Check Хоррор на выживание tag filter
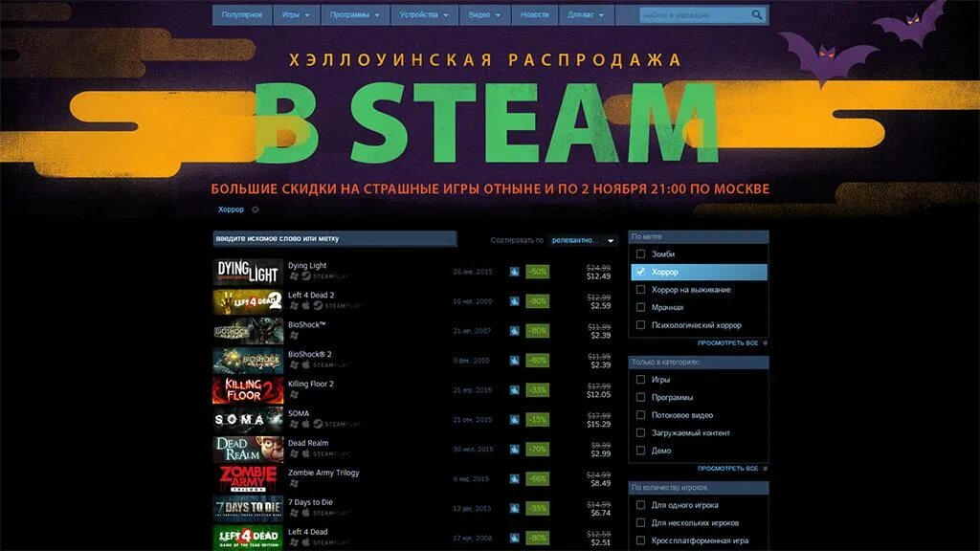Viewport: 980px width, 551px height. [x=640, y=290]
